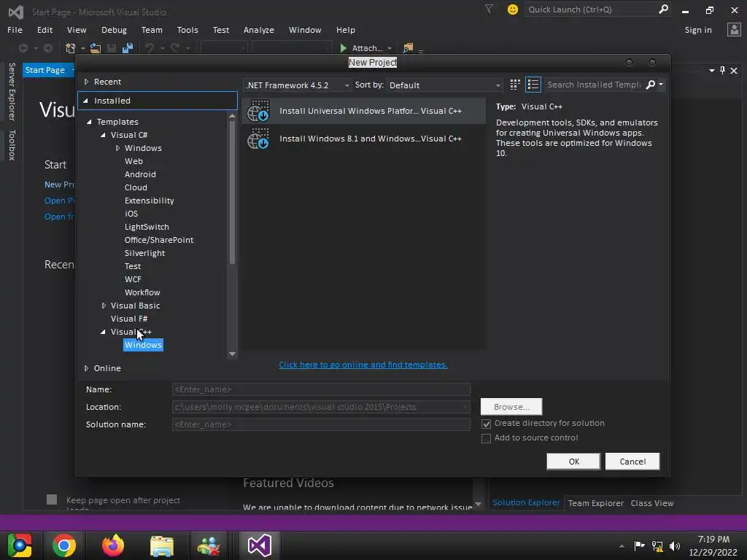Toggle Keep page open after project loads
747x560 pixels.
(x=52, y=499)
